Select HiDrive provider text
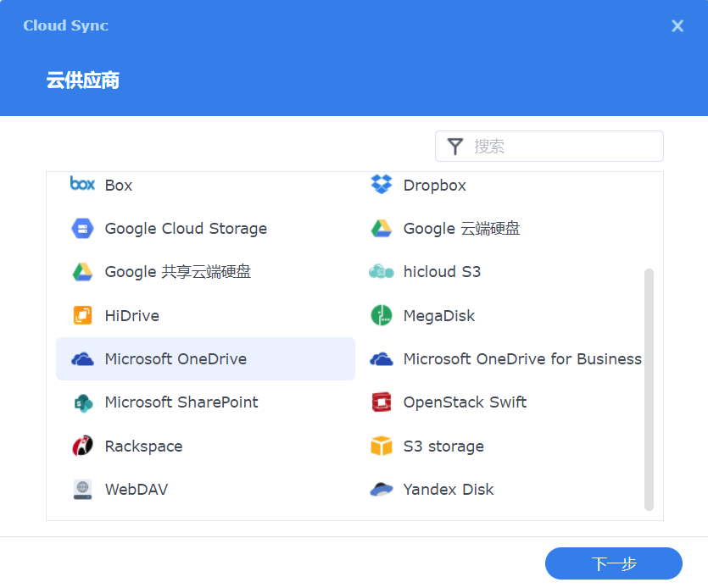The image size is (708, 588). point(131,316)
